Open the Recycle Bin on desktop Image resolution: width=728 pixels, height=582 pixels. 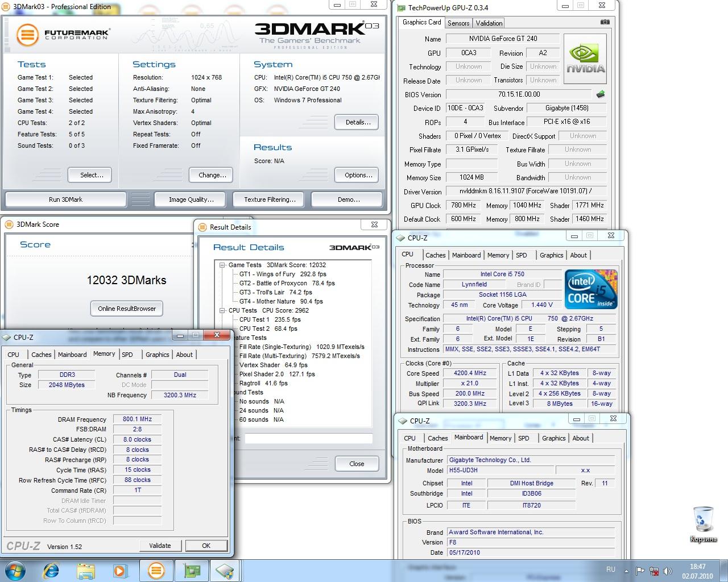pos(702,524)
